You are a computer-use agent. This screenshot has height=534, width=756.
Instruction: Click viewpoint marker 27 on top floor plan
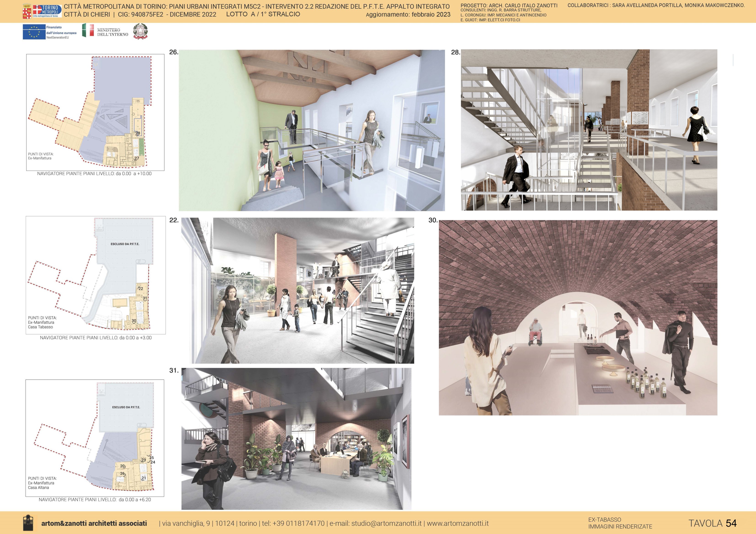pyautogui.click(x=137, y=158)
